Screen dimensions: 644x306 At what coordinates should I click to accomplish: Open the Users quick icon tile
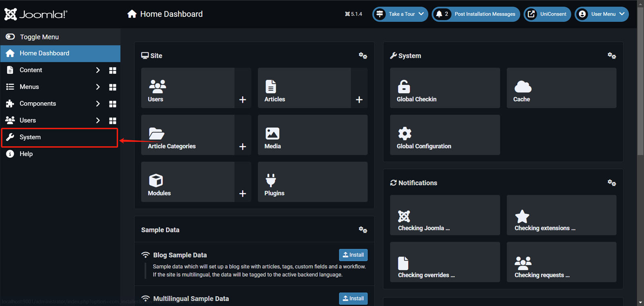[188, 88]
